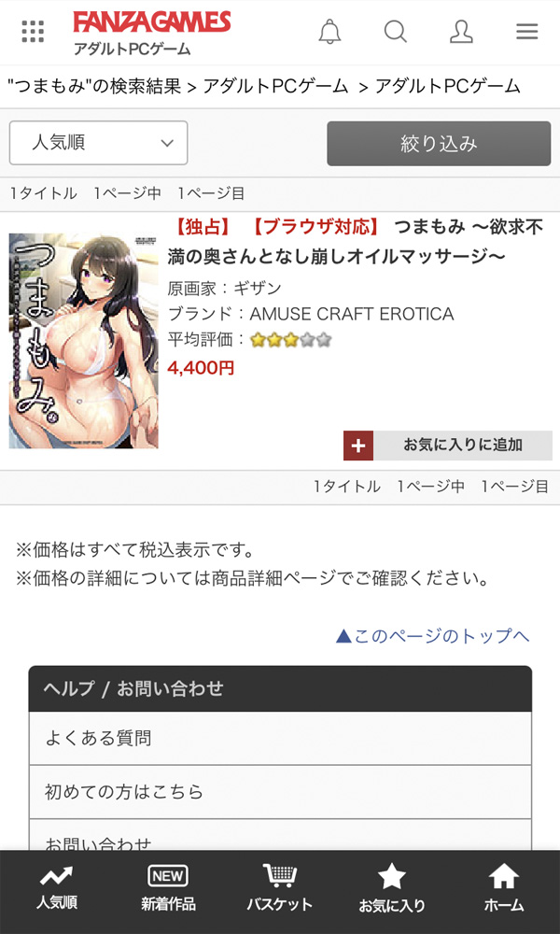Open the grid apps menu icon
560x934 pixels.
click(x=33, y=32)
